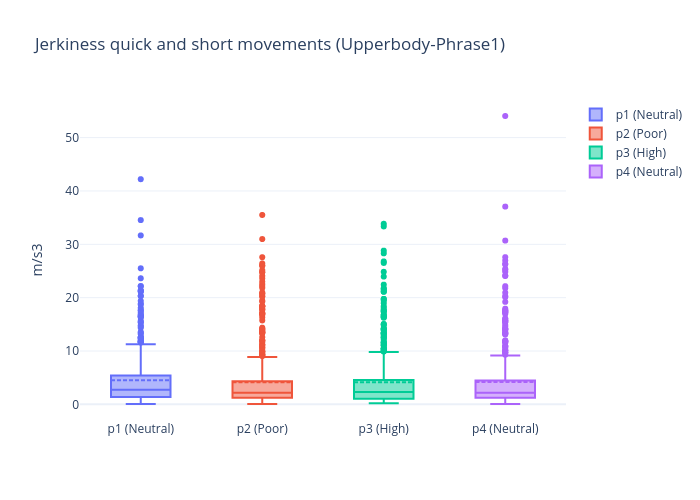
Task: Click the blue p1 box body
Action: (141, 386)
